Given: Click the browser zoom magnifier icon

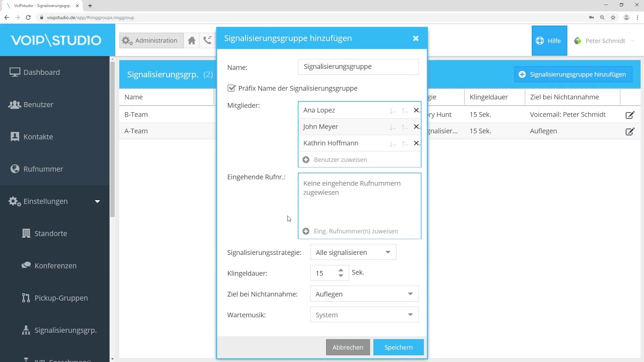Looking at the screenshot, I should tap(602, 17).
